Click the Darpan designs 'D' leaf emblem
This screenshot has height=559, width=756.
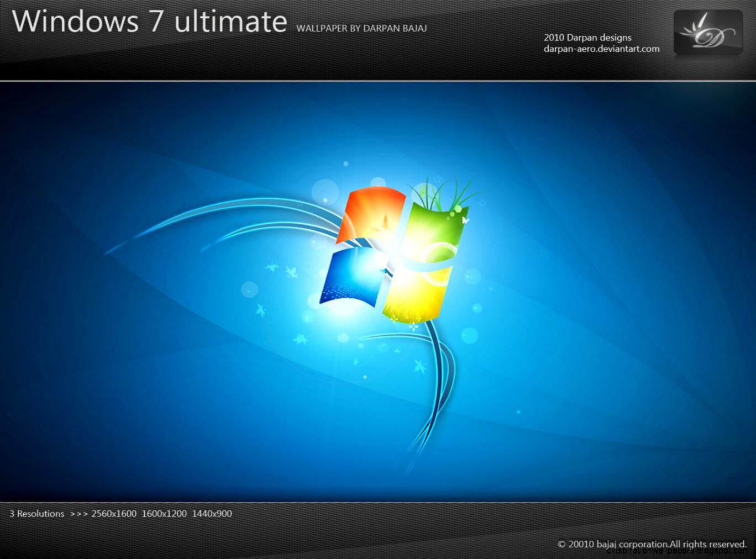pyautogui.click(x=707, y=33)
